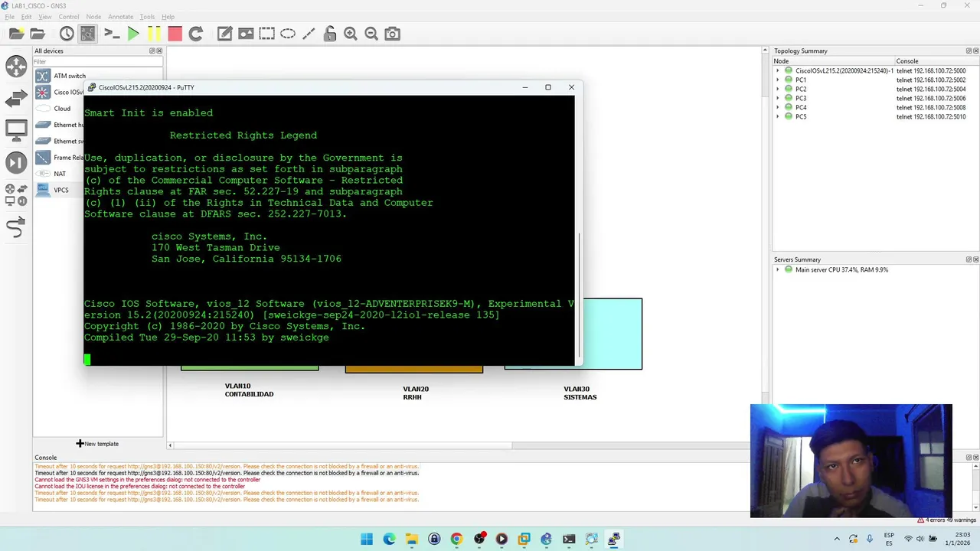This screenshot has height=551, width=980.
Task: Click the VLAN10 CONTABILIDAD label
Action: [249, 390]
